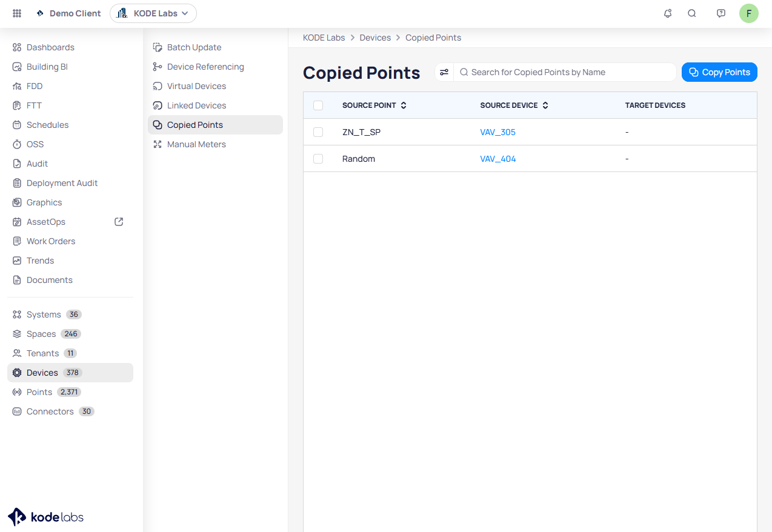Click the notifications bell icon

tap(668, 13)
